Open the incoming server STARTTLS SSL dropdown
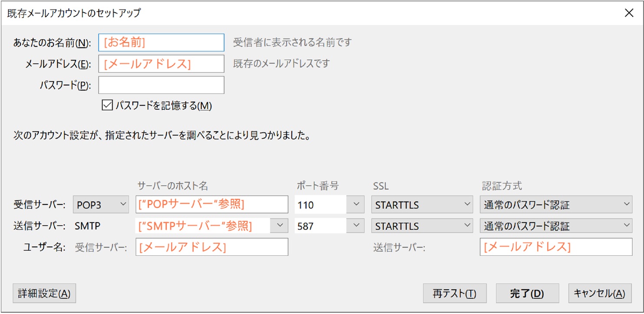Screen dimensions: 644x314 422,205
